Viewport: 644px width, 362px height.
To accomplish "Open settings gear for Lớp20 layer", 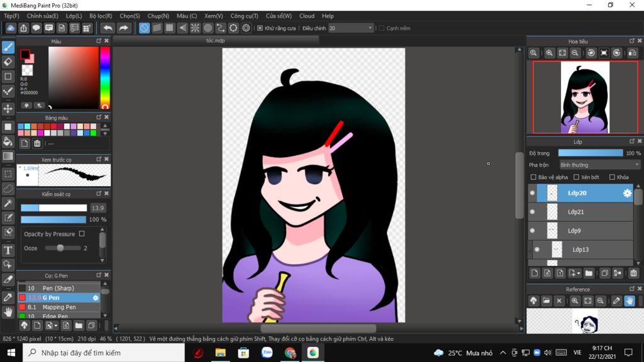I will pos(627,194).
